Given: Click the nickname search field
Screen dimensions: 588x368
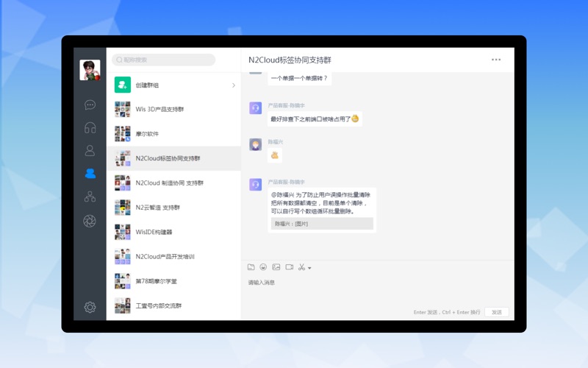Looking at the screenshot, I should pos(163,60).
